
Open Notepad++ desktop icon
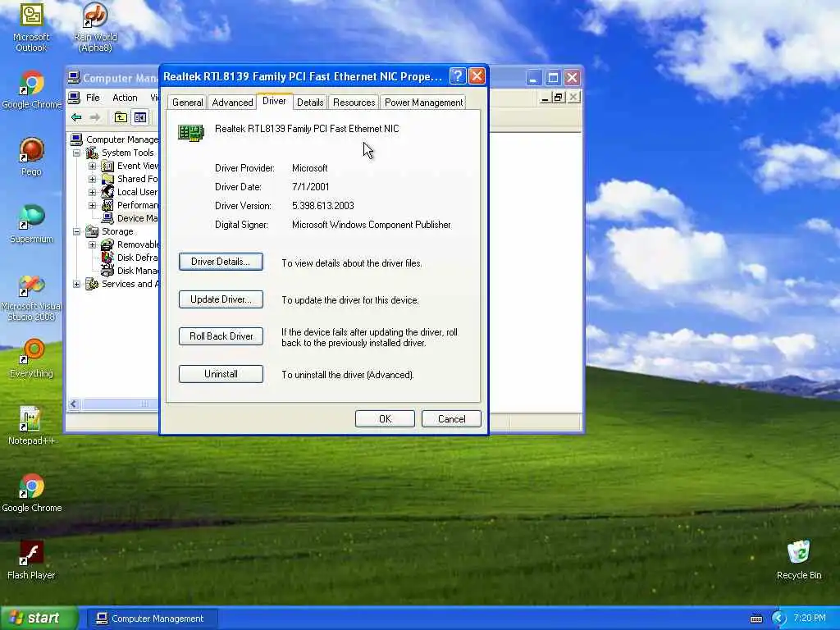[31, 426]
